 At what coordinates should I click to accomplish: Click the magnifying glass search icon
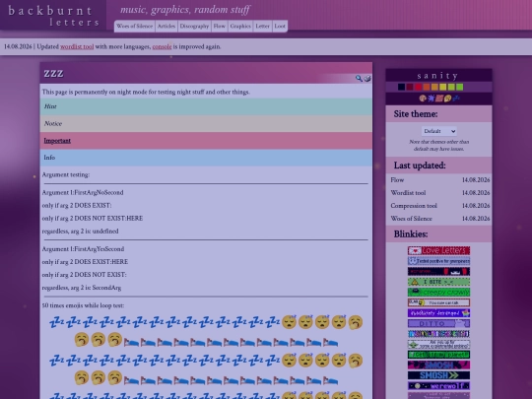[359, 79]
